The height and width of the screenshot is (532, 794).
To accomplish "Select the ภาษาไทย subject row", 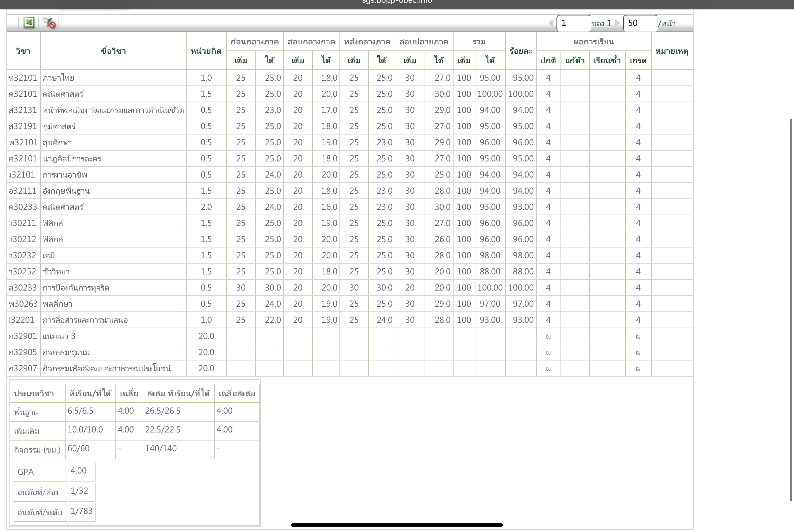I will click(x=59, y=78).
